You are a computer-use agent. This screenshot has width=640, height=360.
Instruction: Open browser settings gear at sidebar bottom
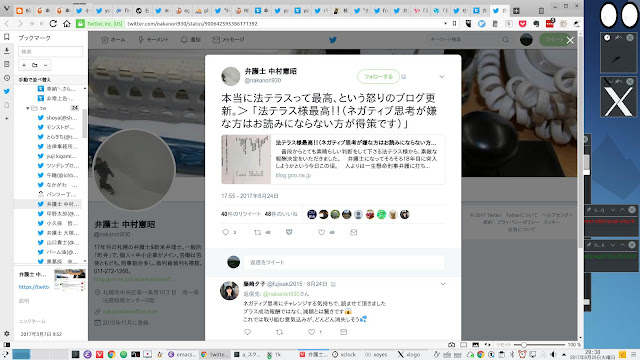7,333
